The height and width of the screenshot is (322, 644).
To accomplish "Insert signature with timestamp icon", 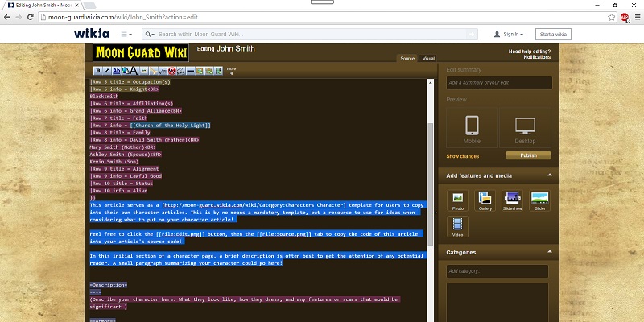I will (x=181, y=71).
